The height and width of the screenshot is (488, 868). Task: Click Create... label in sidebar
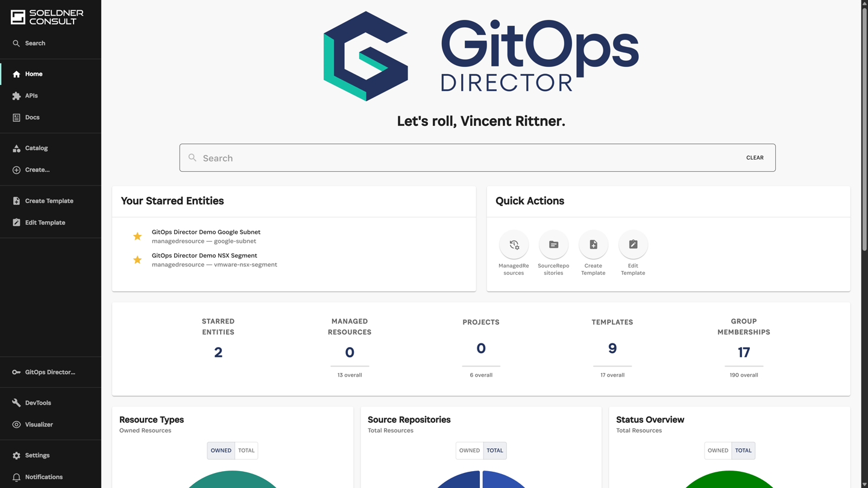[37, 170]
